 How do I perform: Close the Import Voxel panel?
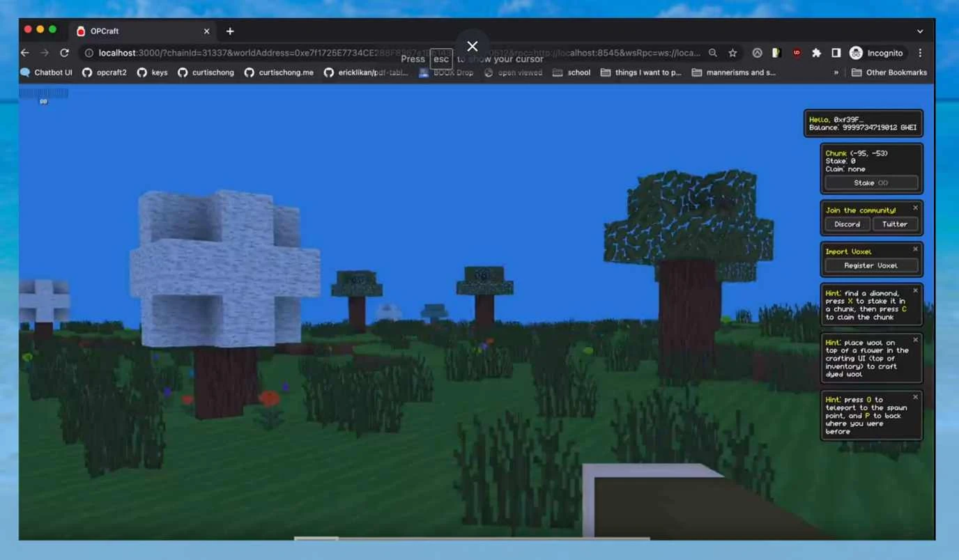[x=915, y=249]
